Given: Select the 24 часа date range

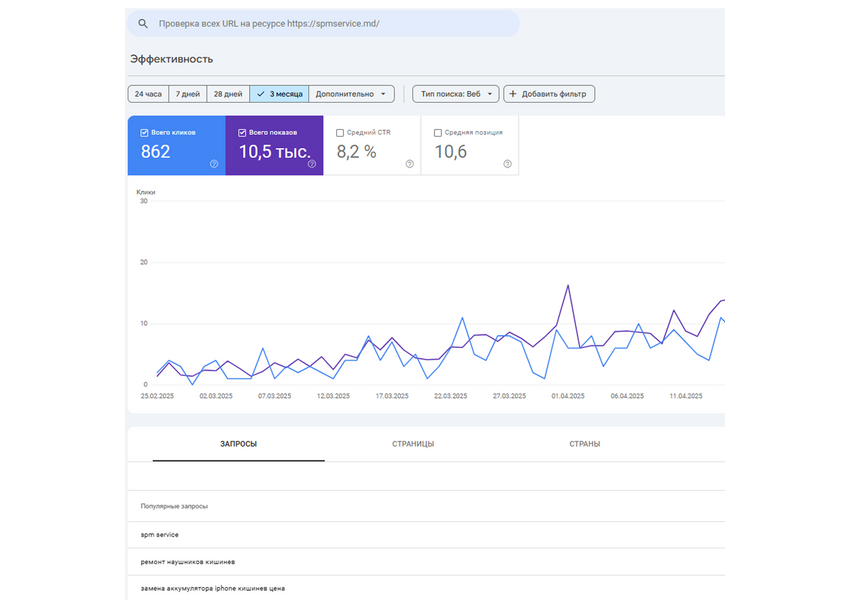Looking at the screenshot, I should (x=148, y=94).
